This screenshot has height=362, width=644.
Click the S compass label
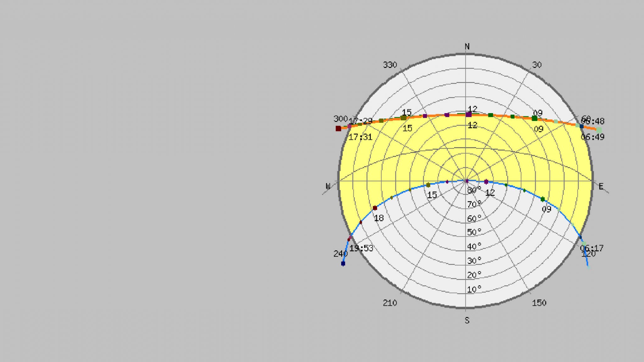467,320
